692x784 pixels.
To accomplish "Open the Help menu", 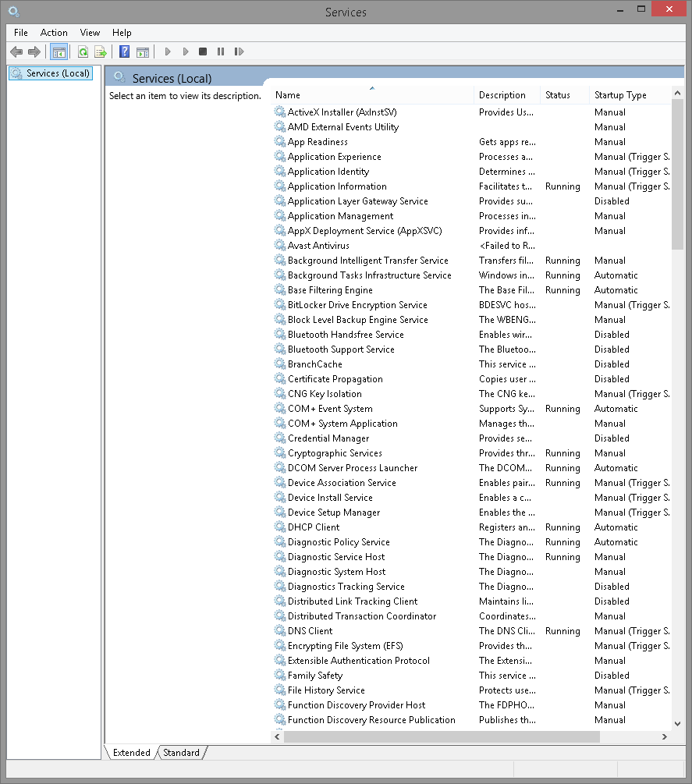I will [122, 33].
